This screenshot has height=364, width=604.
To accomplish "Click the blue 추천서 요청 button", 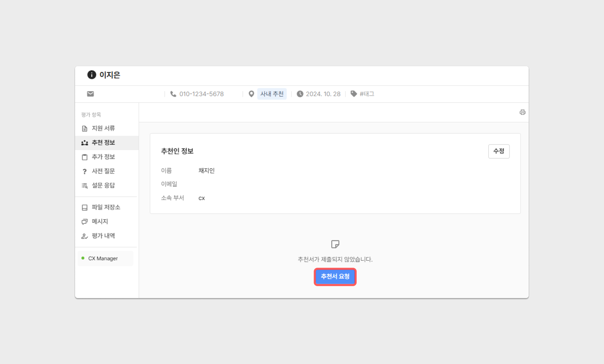I will pyautogui.click(x=335, y=277).
